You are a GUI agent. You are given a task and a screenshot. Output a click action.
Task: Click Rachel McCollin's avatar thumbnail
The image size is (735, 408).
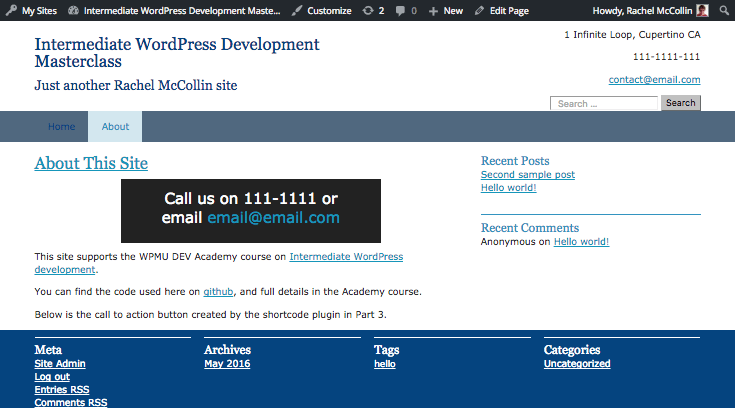[x=702, y=10]
